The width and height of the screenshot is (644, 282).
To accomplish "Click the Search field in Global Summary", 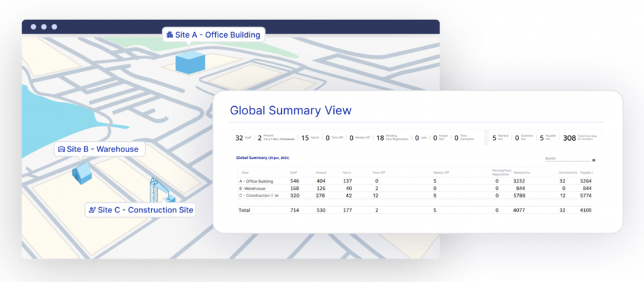I will [x=567, y=159].
